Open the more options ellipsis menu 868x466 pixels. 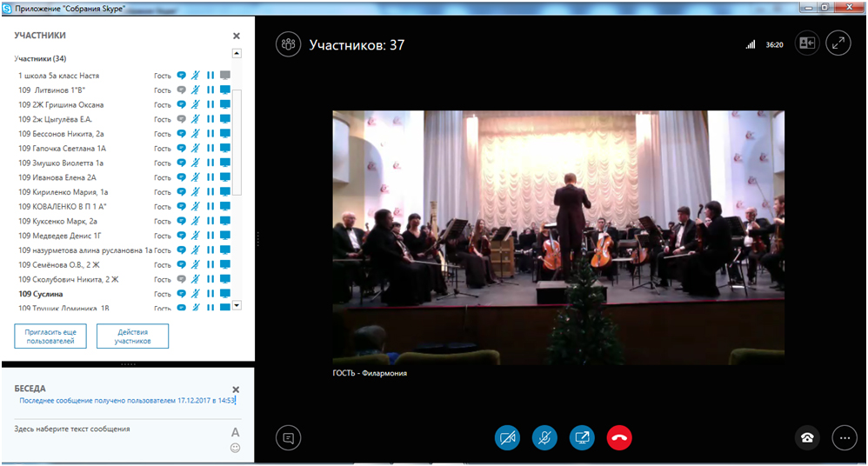click(844, 438)
